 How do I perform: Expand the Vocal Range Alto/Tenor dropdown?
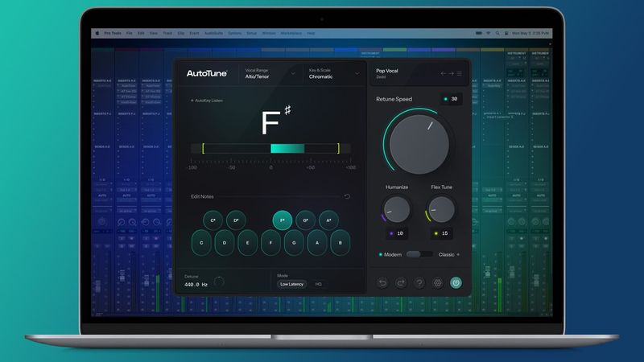tap(270, 73)
